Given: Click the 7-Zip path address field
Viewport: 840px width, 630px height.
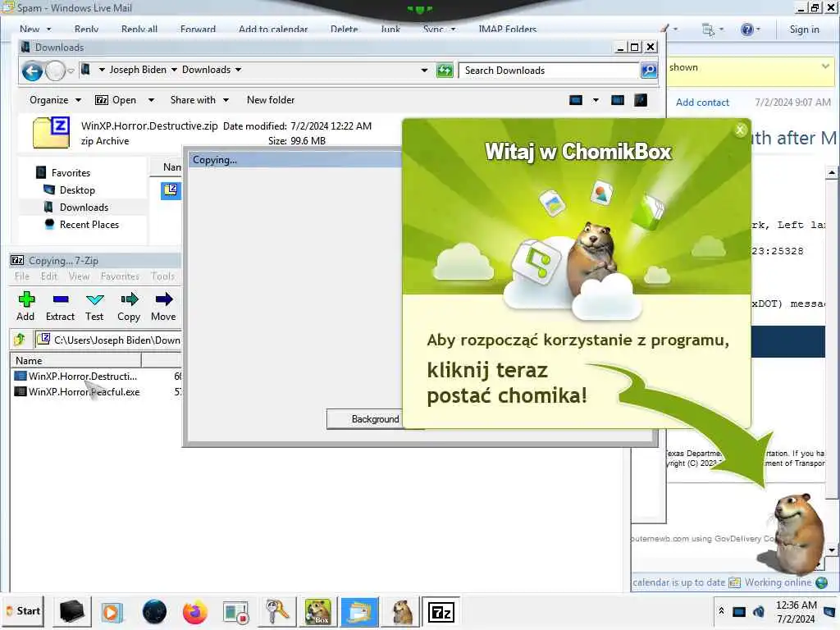Looking at the screenshot, I should [x=110, y=340].
